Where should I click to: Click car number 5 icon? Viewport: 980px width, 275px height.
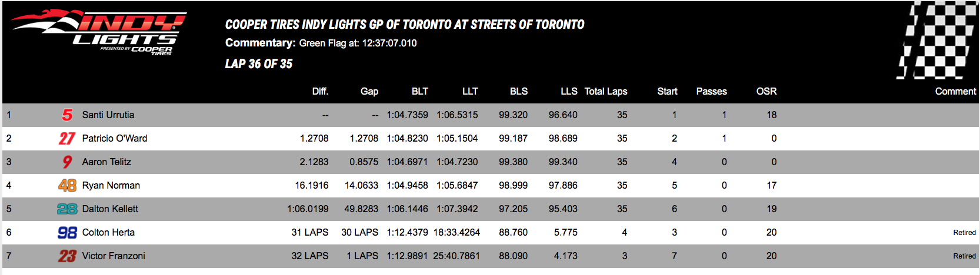[x=67, y=115]
